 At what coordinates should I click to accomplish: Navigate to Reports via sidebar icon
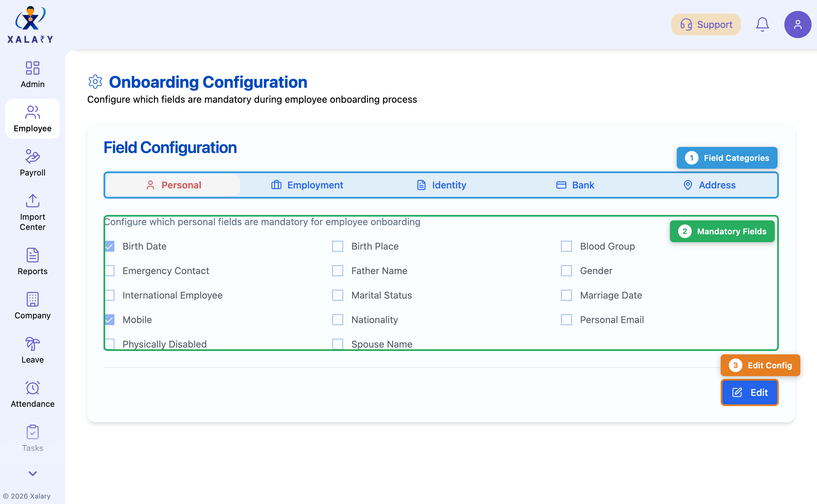(x=32, y=255)
